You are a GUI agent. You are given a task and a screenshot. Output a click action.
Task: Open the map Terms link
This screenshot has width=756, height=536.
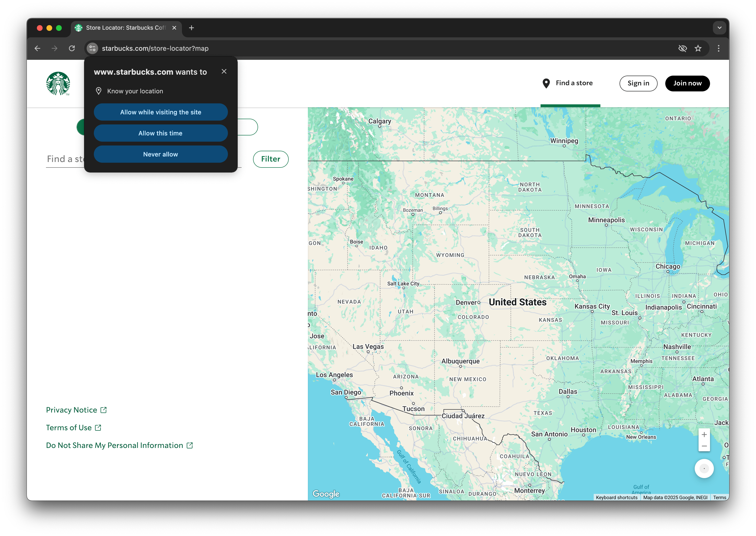click(720, 497)
